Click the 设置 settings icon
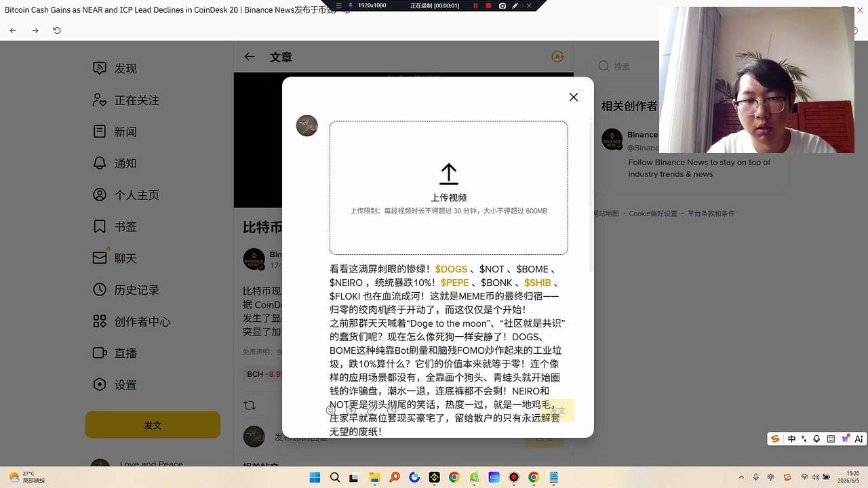 point(100,384)
